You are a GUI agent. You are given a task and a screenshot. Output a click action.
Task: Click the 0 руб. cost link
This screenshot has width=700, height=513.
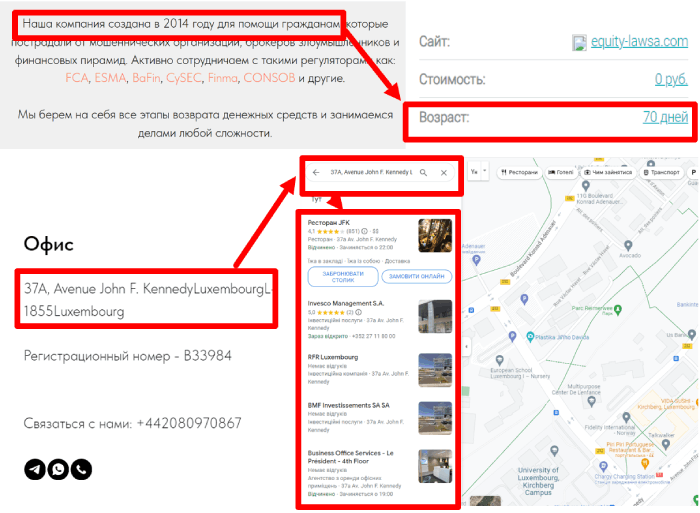pos(671,79)
